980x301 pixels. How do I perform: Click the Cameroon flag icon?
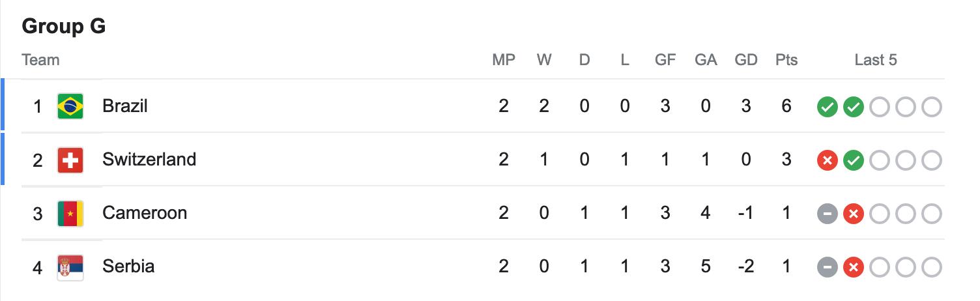click(70, 213)
